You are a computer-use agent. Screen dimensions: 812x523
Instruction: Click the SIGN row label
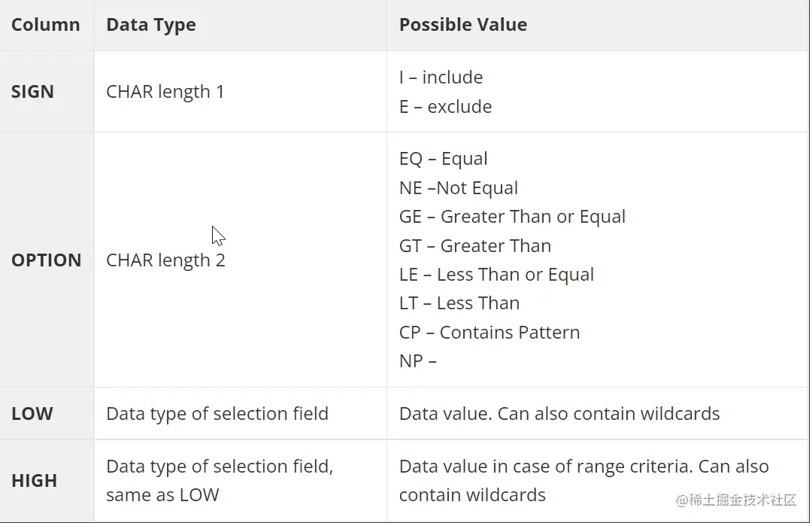32,92
